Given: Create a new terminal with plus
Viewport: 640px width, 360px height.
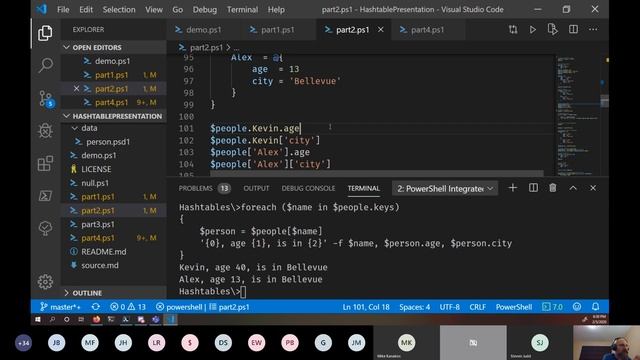Looking at the screenshot, I should [x=513, y=188].
